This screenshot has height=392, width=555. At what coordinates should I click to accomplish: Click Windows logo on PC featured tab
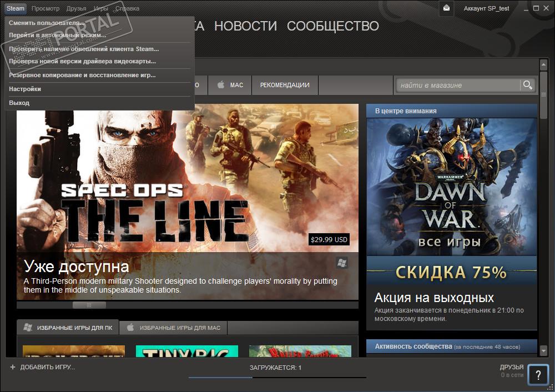point(28,327)
